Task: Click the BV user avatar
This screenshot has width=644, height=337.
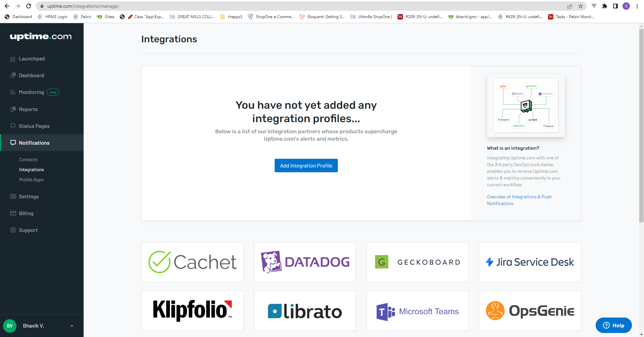Action: [10, 326]
